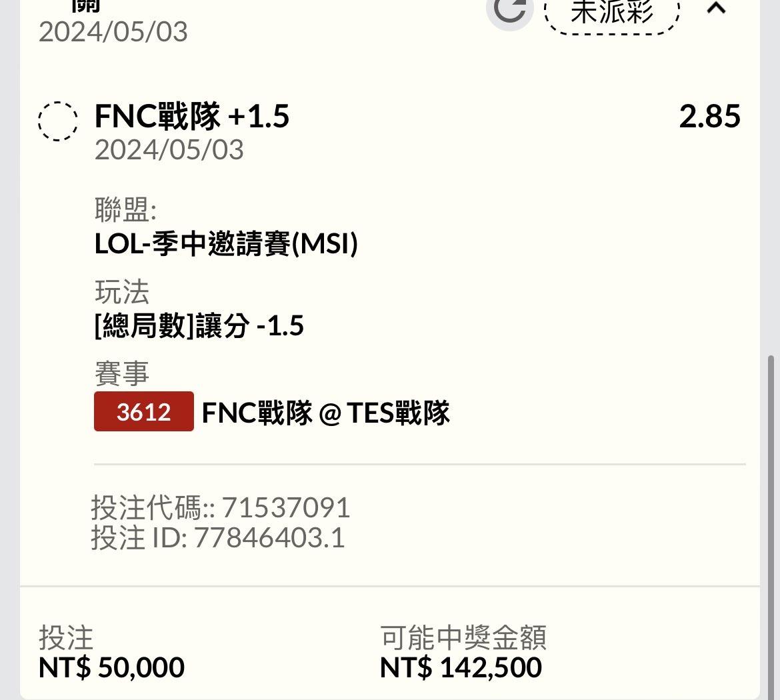The image size is (780, 700).
Task: Click the bet code 71537091
Action: point(285,508)
